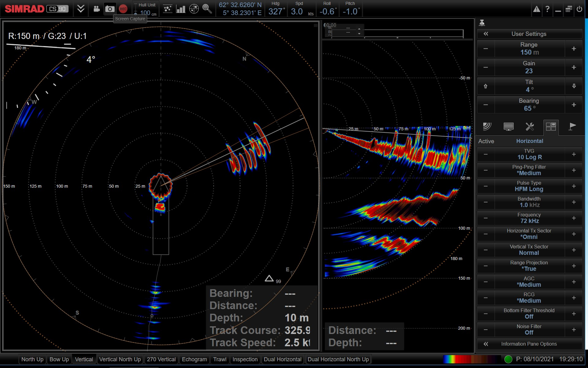The image size is (588, 368).
Task: Increase Range using the plus button
Action: click(574, 48)
